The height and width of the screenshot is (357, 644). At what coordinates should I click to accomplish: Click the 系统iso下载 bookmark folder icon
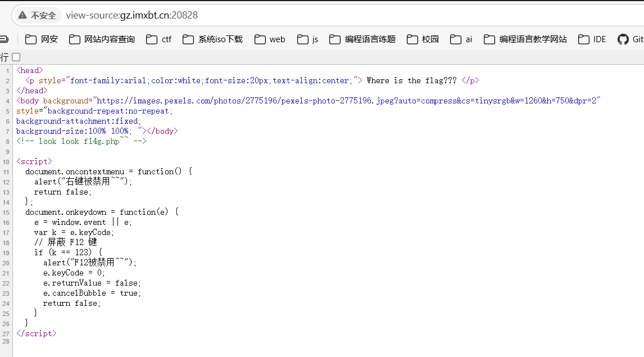pos(188,39)
